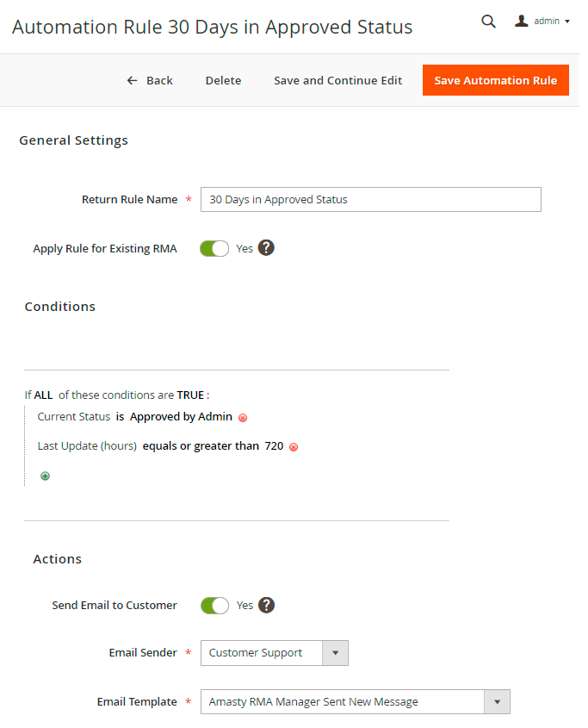This screenshot has height=728, width=588.
Task: Toggle Apply Rule for Existing RMA switch
Action: click(x=214, y=248)
